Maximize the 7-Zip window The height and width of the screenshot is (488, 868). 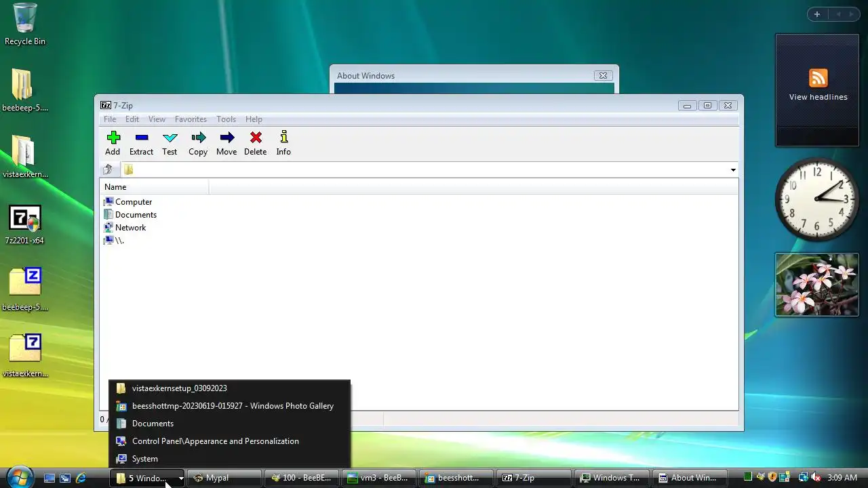coord(707,105)
